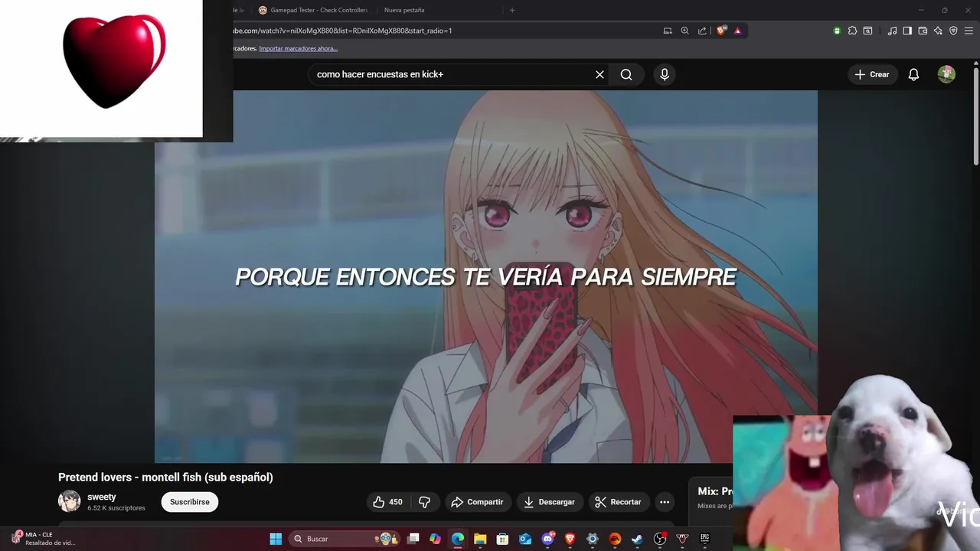980x551 pixels.
Task: Open OBS Studio from taskbar
Action: (660, 539)
